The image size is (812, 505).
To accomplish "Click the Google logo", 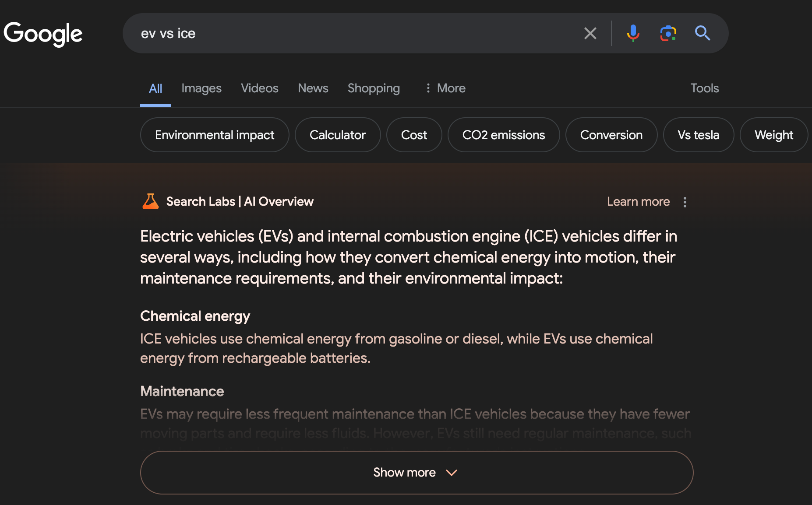I will [43, 33].
